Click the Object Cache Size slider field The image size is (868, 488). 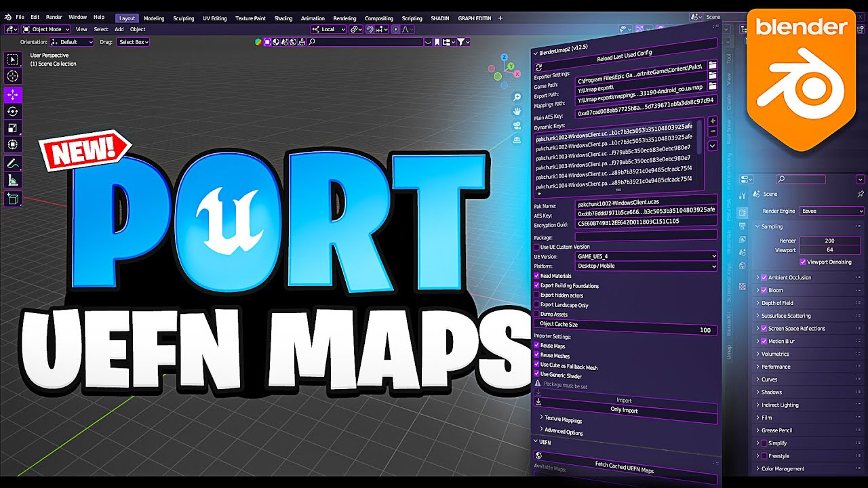tap(625, 327)
